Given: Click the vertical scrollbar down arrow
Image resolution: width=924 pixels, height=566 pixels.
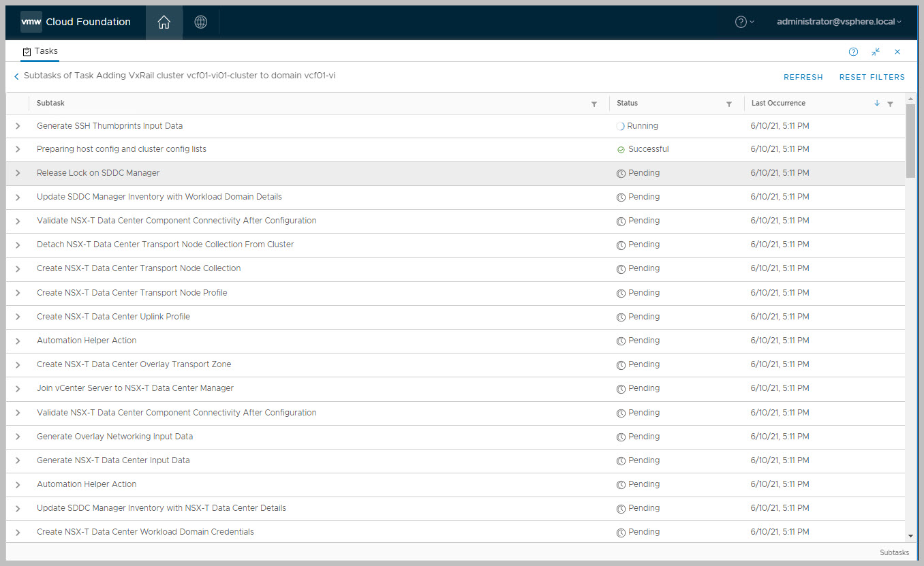Looking at the screenshot, I should (x=910, y=537).
